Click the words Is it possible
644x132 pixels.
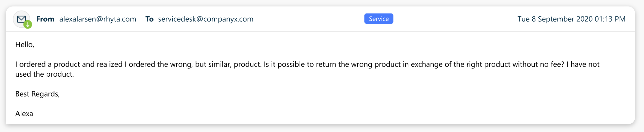pos(284,64)
